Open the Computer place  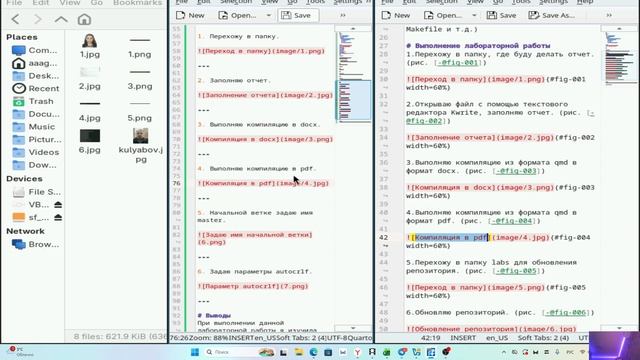35,50
